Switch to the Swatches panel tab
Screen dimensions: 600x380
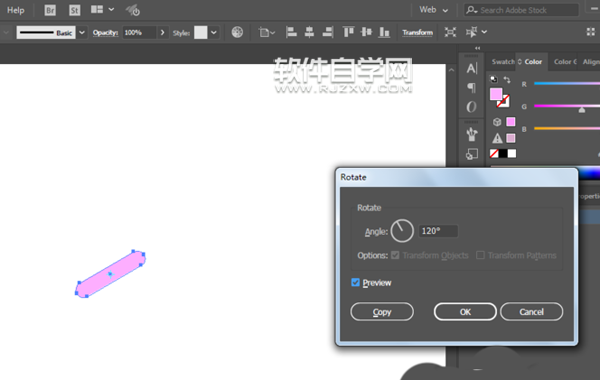click(502, 62)
